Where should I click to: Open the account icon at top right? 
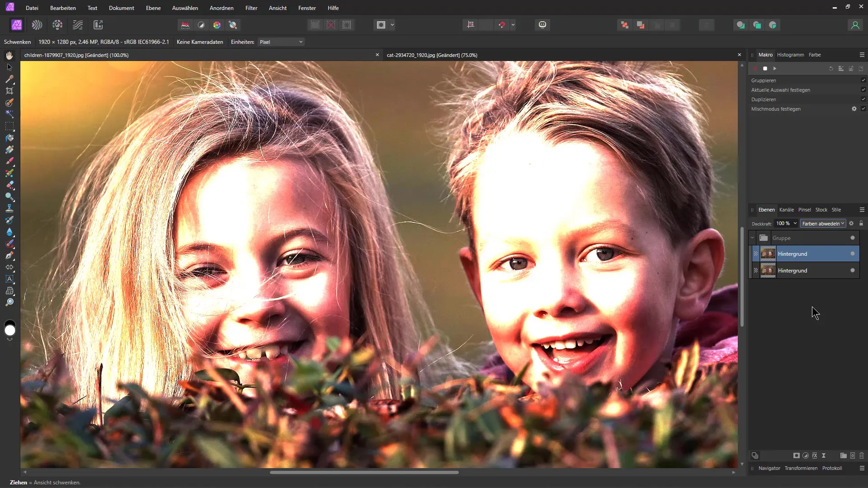coord(855,25)
